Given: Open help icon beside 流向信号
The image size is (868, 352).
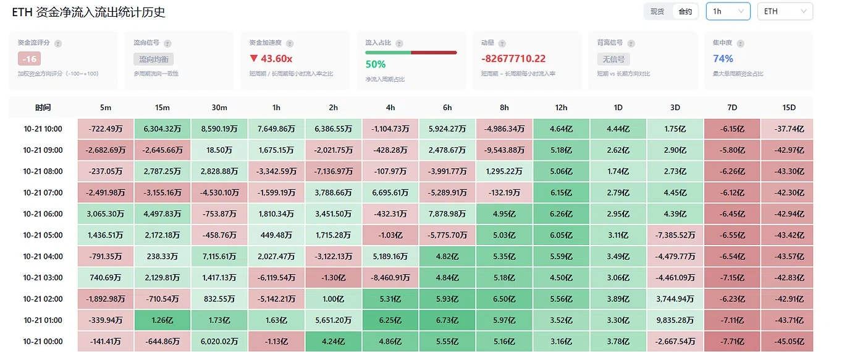Looking at the screenshot, I should pos(167,43).
